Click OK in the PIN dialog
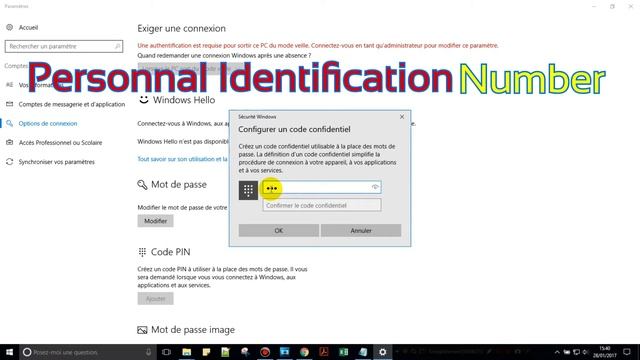This screenshot has width=640, height=360. (279, 231)
